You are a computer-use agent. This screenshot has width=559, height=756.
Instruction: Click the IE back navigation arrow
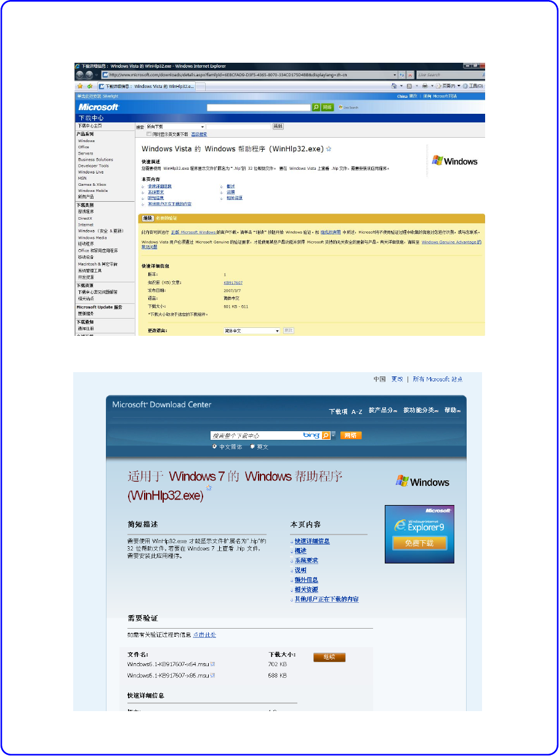[79, 75]
